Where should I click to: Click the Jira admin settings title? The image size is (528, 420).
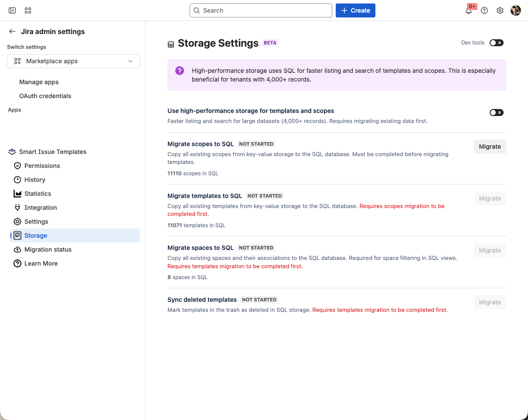[53, 31]
